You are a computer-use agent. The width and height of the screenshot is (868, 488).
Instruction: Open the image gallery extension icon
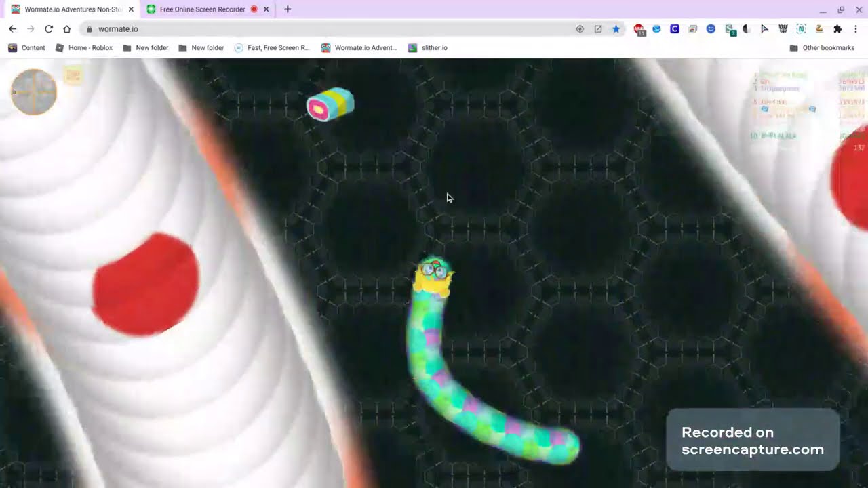[692, 29]
